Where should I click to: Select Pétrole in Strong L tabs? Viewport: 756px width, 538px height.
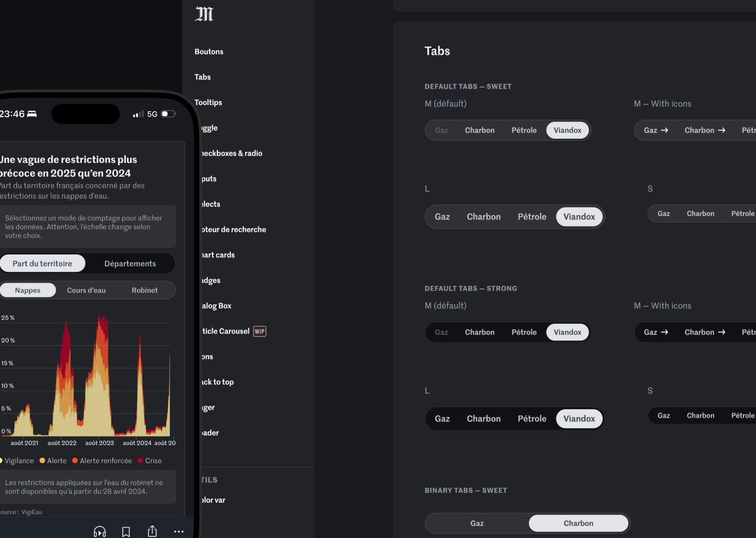(x=532, y=419)
